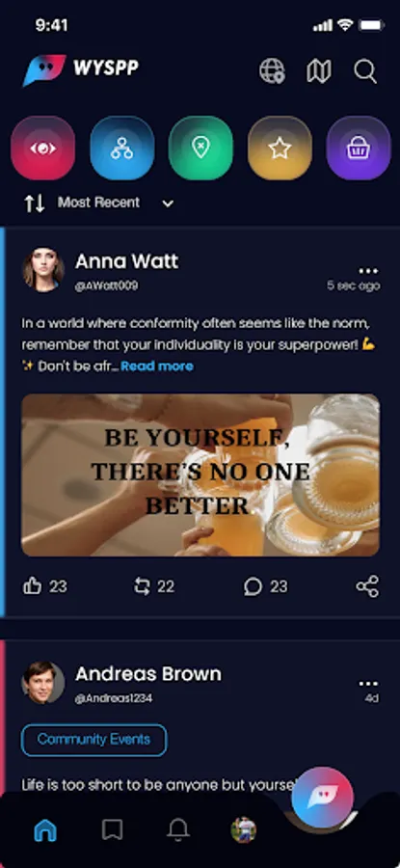Image resolution: width=400 pixels, height=868 pixels.
Task: Open the globe icon in header
Action: coord(272,71)
